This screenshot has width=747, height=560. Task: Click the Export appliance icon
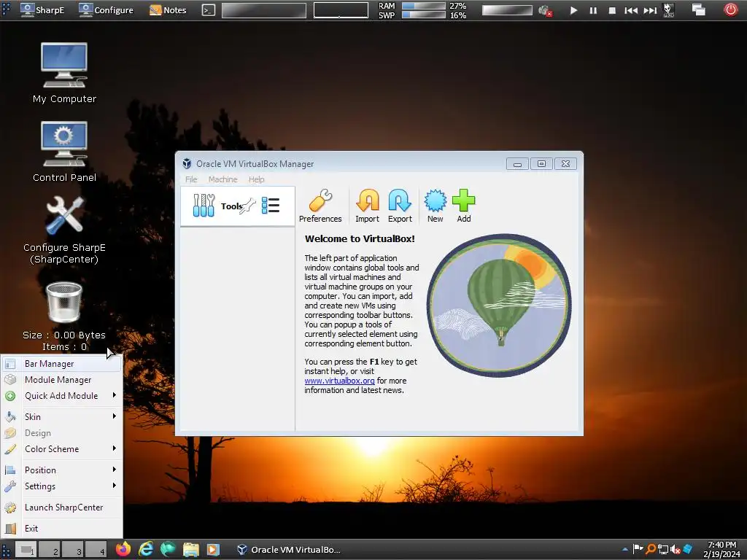point(400,206)
